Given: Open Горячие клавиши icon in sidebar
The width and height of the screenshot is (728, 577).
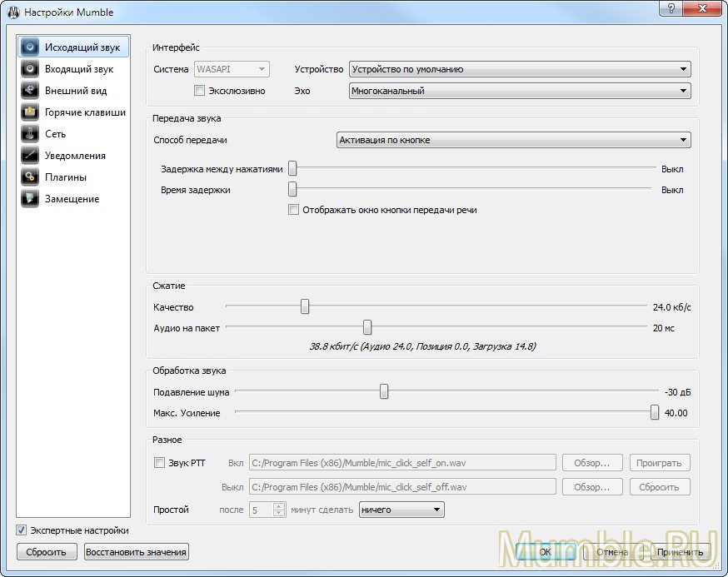Looking at the screenshot, I should point(30,112).
